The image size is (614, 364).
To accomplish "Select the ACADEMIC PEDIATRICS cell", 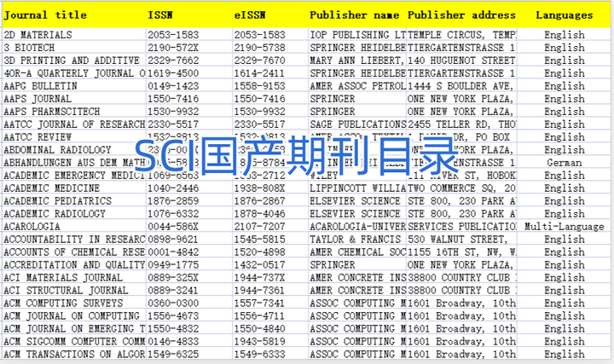I will [74, 201].
